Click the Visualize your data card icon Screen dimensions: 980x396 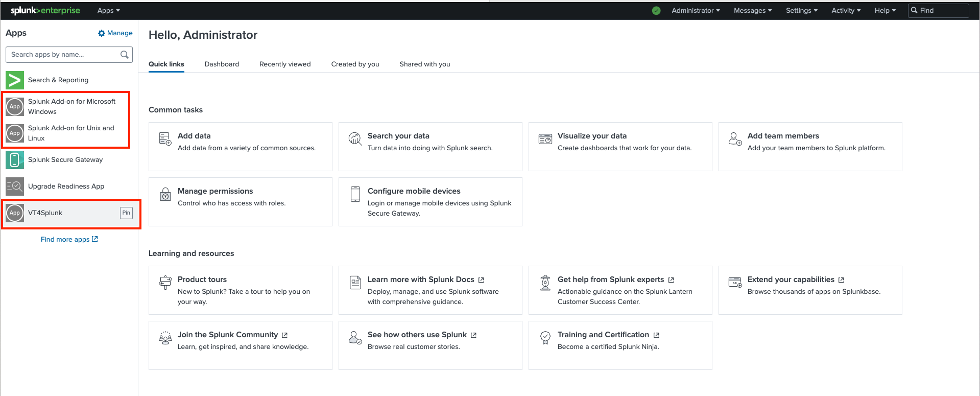tap(545, 138)
